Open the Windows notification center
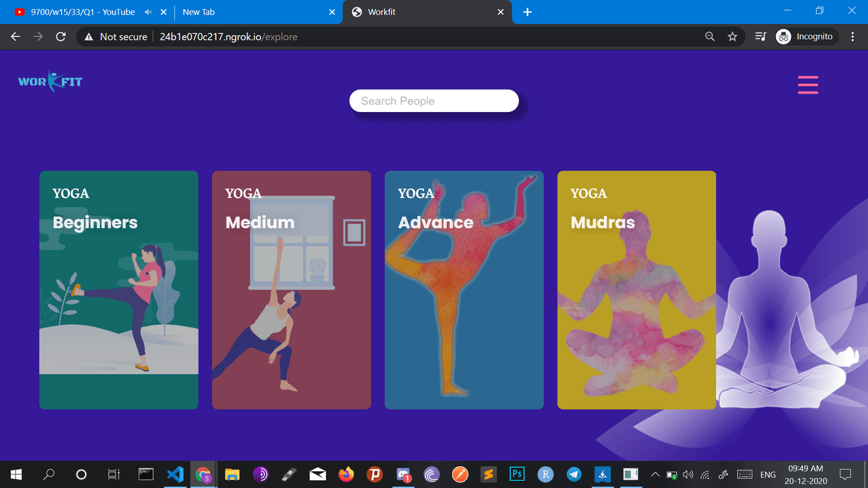The width and height of the screenshot is (868, 488). click(845, 474)
